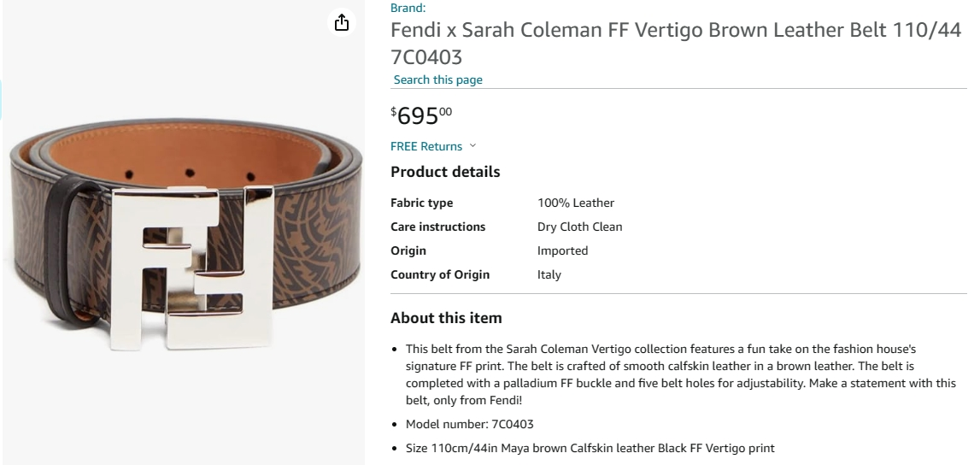Click the About this item heading
The height and width of the screenshot is (465, 980).
446,318
